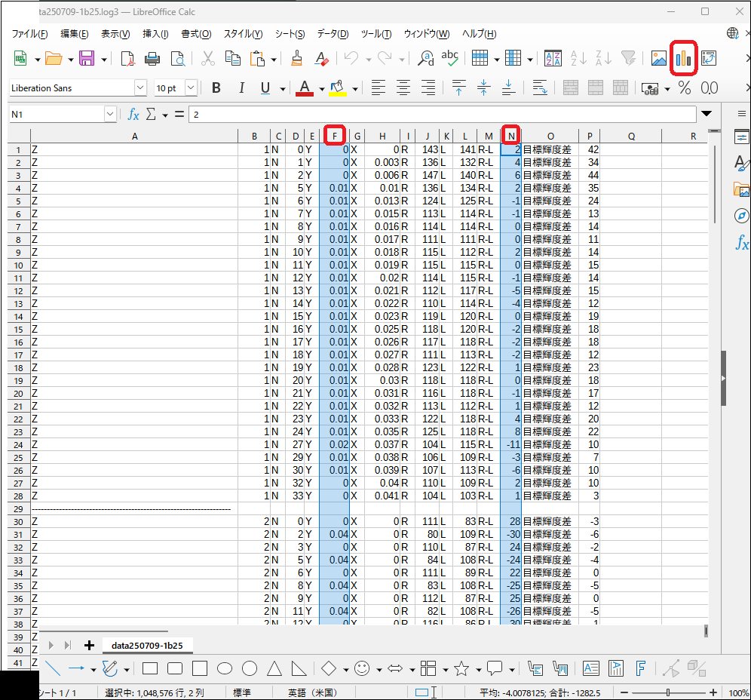Image resolution: width=751 pixels, height=700 pixels.
Task: Toggle italic formatting
Action: point(241,88)
